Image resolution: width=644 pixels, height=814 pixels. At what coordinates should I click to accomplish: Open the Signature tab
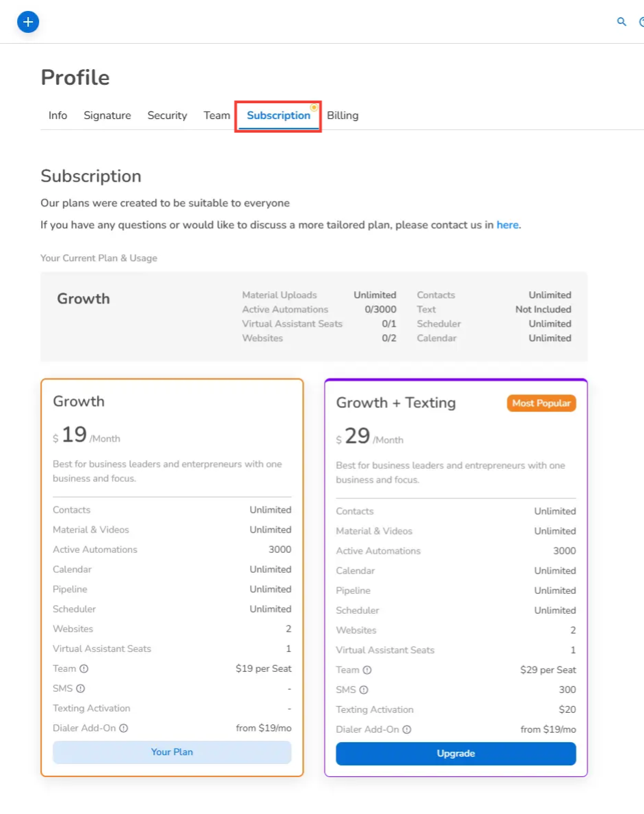point(107,116)
